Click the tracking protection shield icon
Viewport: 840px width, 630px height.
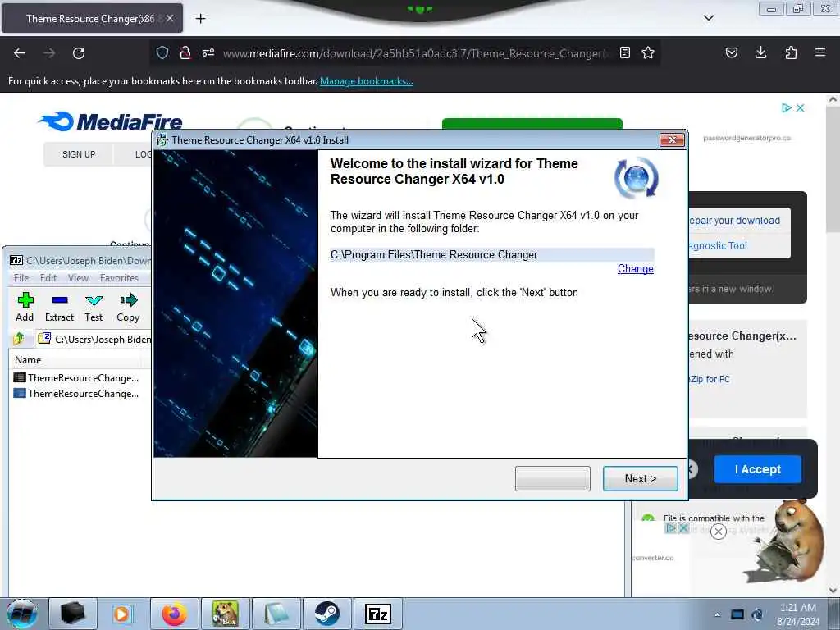coord(162,52)
